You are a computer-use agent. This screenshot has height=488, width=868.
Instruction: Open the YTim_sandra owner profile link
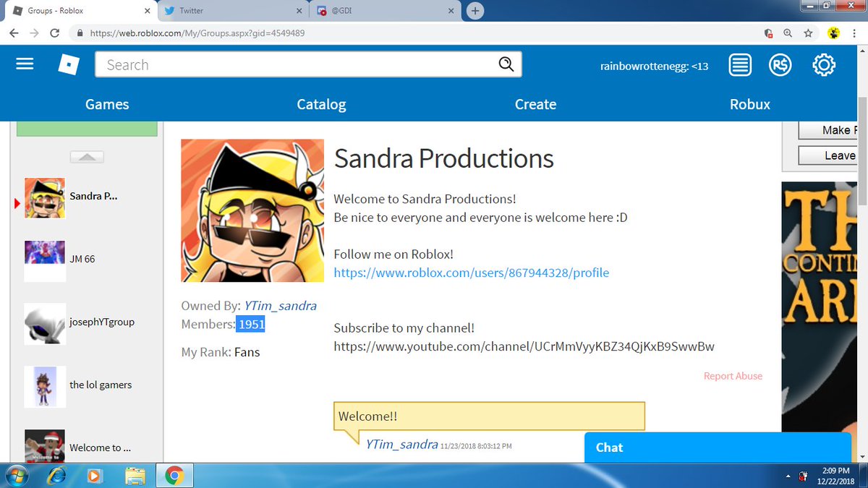tap(280, 306)
